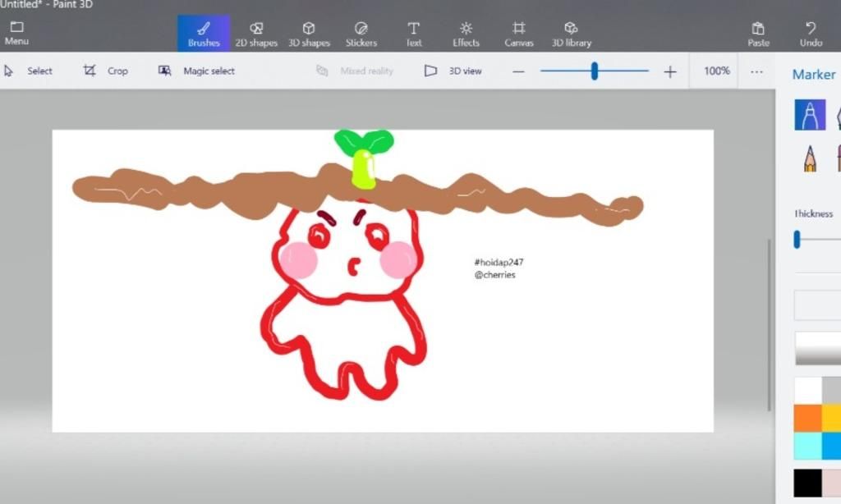The height and width of the screenshot is (504, 841).
Task: Select the Pencil brush icon
Action: [x=810, y=158]
